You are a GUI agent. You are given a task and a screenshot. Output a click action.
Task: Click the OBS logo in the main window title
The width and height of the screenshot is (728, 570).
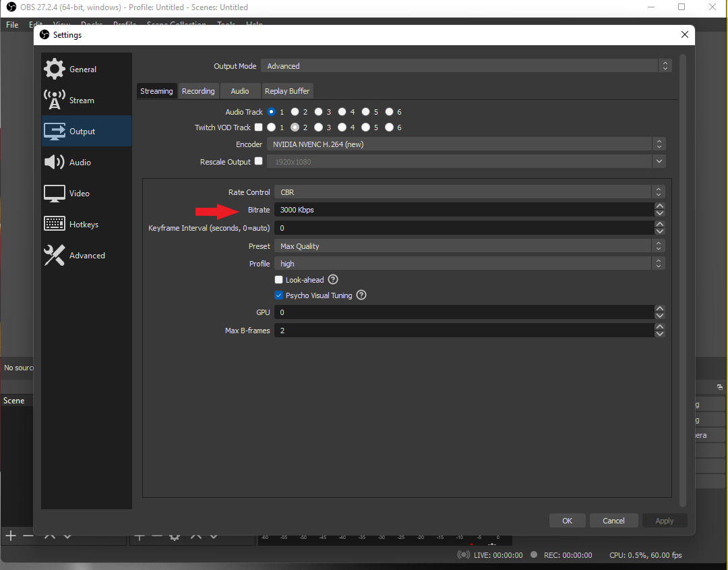[11, 7]
